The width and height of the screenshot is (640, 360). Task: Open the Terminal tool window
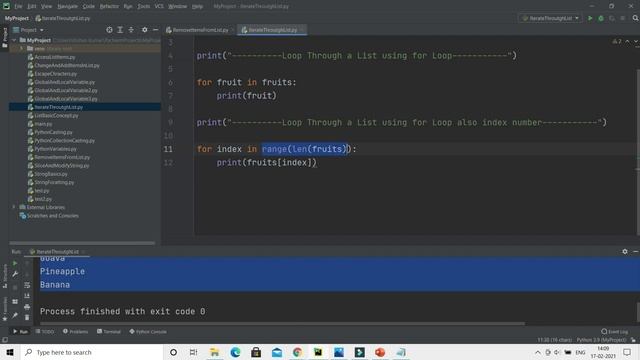[109, 331]
